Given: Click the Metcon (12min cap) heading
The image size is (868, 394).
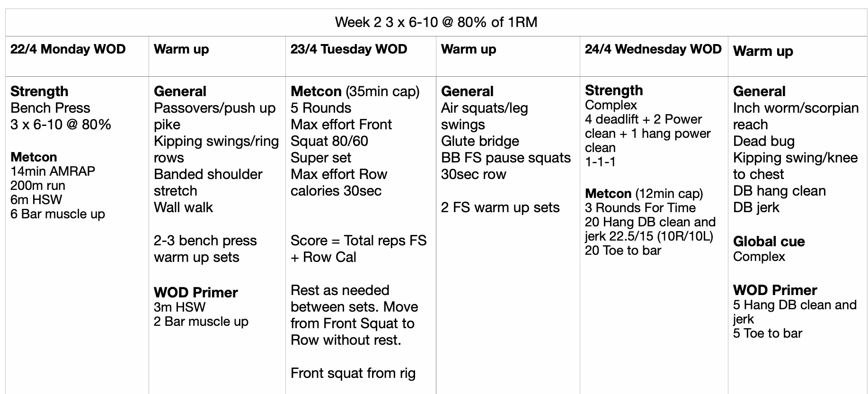Looking at the screenshot, I should pos(644,194).
